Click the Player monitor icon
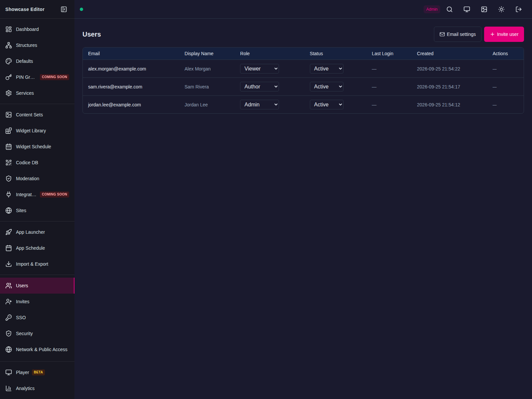532x399 pixels. click(x=9, y=372)
